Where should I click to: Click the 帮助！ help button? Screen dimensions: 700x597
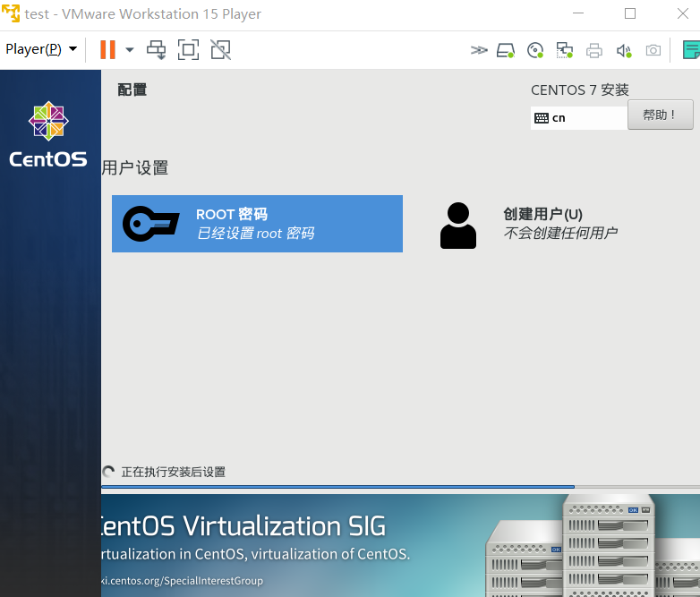coord(661,115)
